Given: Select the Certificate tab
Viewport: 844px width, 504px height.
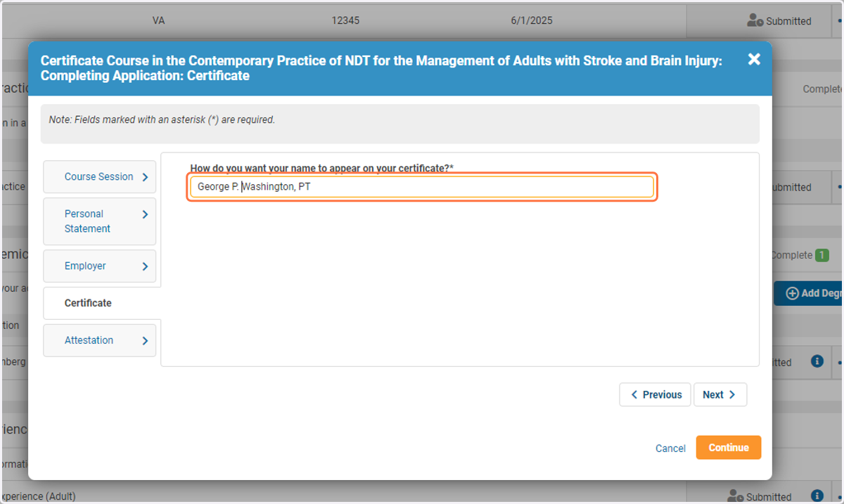Looking at the screenshot, I should [x=102, y=303].
